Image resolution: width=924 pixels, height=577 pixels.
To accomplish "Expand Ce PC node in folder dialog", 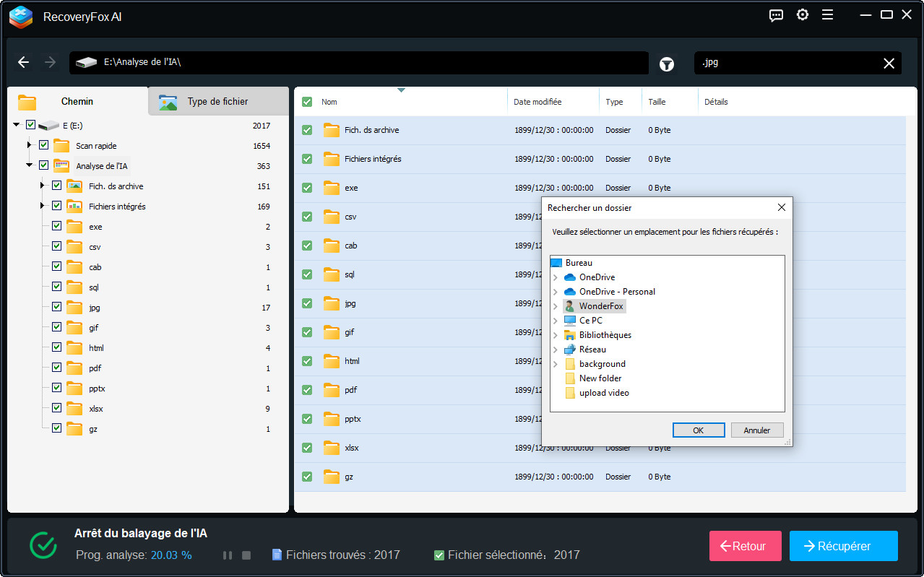I will [x=556, y=321].
